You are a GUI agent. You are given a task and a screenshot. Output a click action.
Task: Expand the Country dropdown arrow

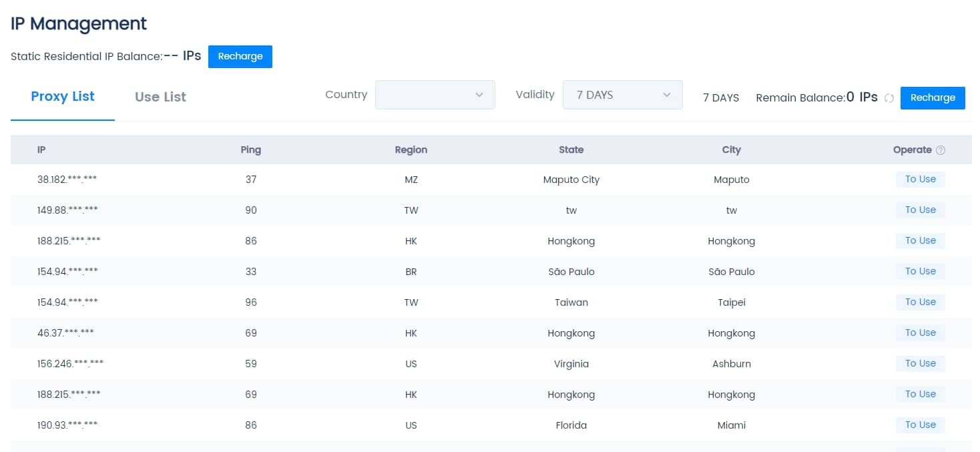[x=479, y=95]
